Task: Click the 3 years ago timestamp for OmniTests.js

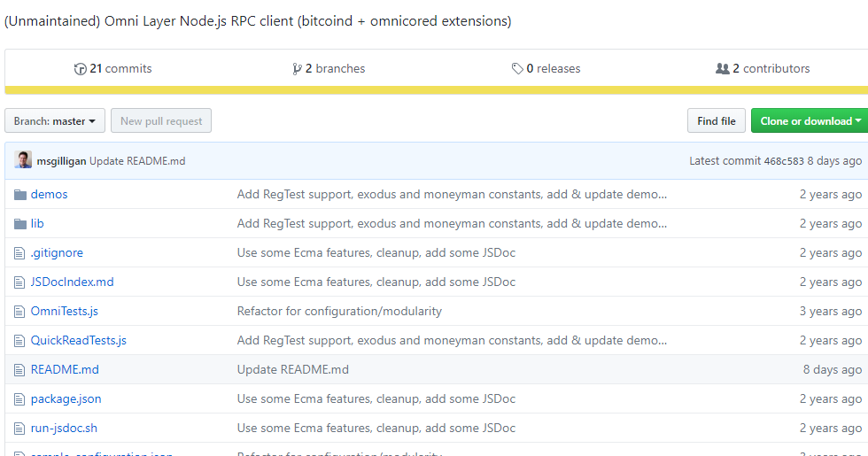Action: [831, 311]
